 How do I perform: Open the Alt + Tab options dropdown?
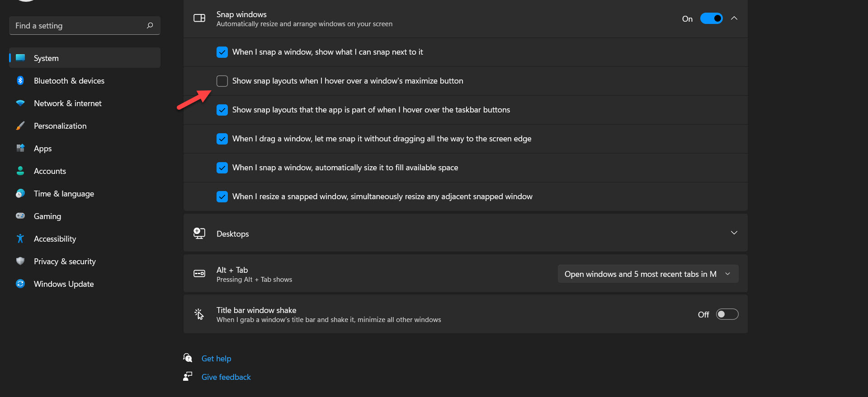(648, 274)
